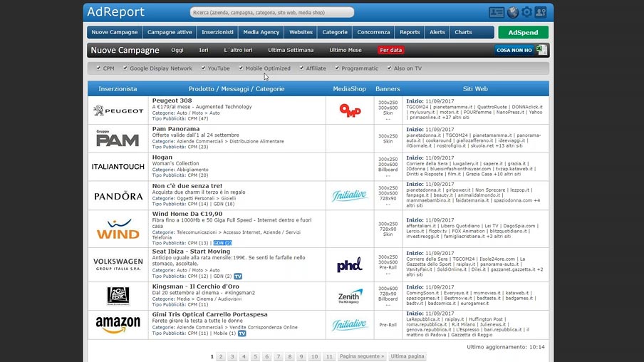Open the Nuove Campagne menu tab
The width and height of the screenshot is (644, 362).
coord(115,32)
